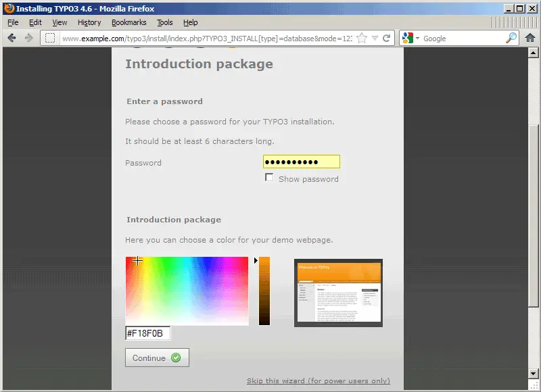This screenshot has height=392, width=541.
Task: Bookmark this page with the star icon
Action: 362,38
